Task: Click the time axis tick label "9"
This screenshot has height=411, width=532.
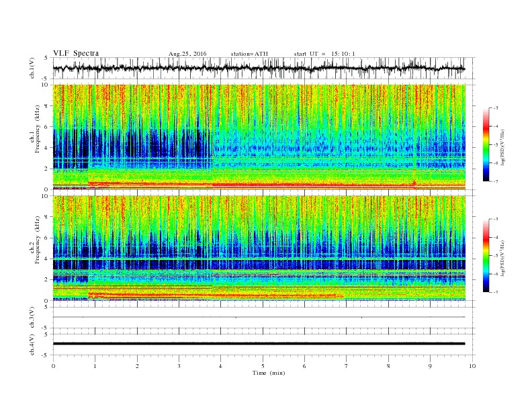Action: click(430, 366)
